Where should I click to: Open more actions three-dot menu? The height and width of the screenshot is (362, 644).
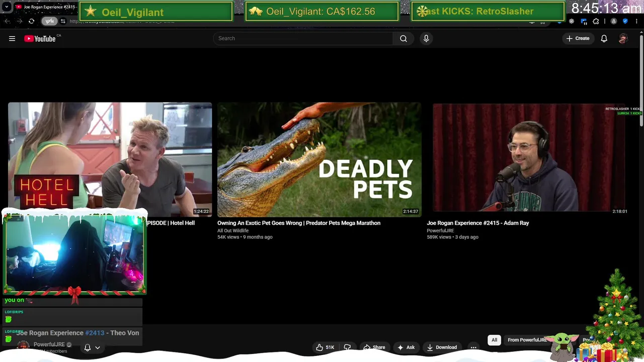click(473, 347)
